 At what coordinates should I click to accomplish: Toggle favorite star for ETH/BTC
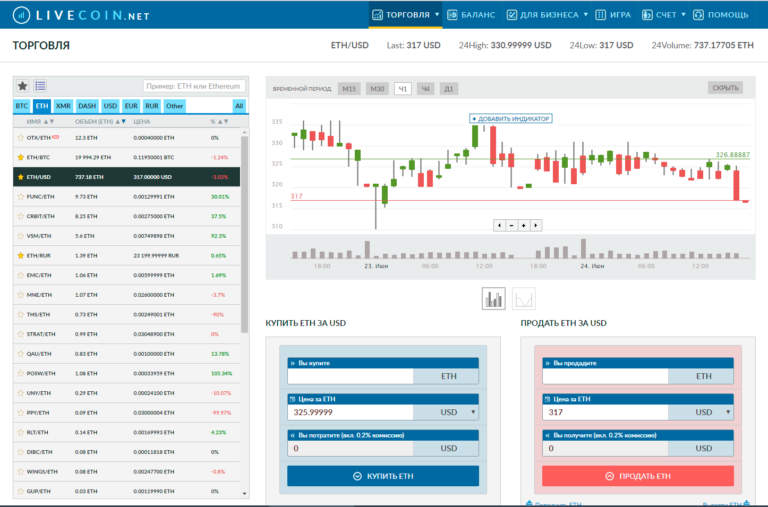click(x=21, y=157)
